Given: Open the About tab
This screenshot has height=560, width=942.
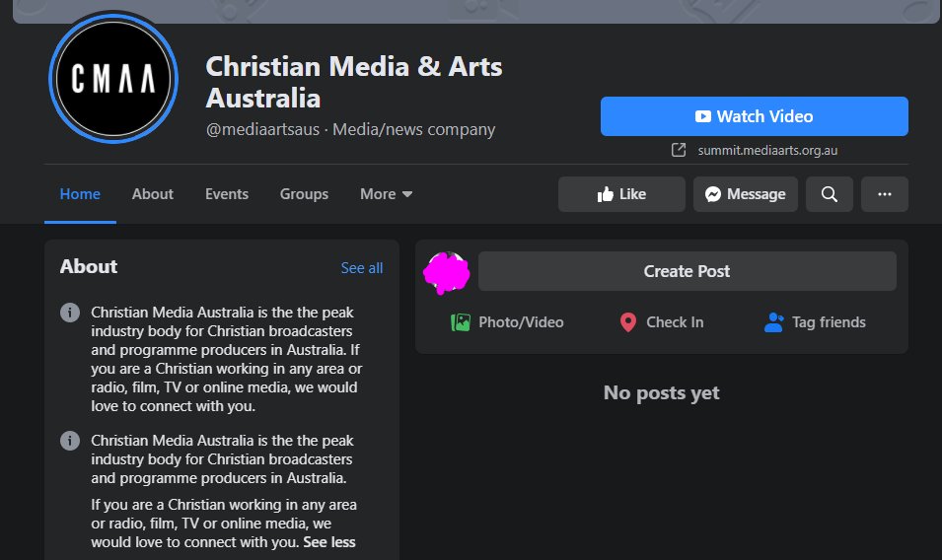Looking at the screenshot, I should tap(153, 194).
